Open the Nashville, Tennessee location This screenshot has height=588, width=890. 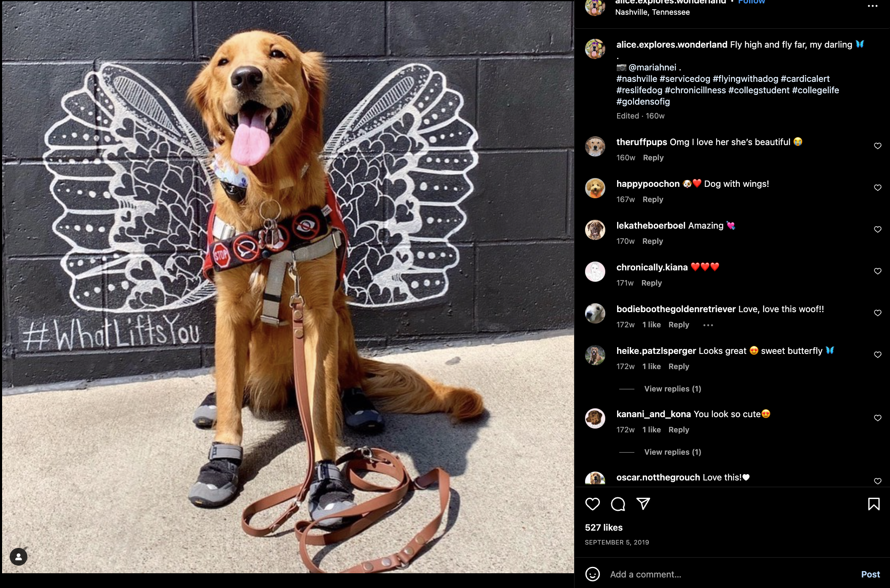[x=652, y=12]
